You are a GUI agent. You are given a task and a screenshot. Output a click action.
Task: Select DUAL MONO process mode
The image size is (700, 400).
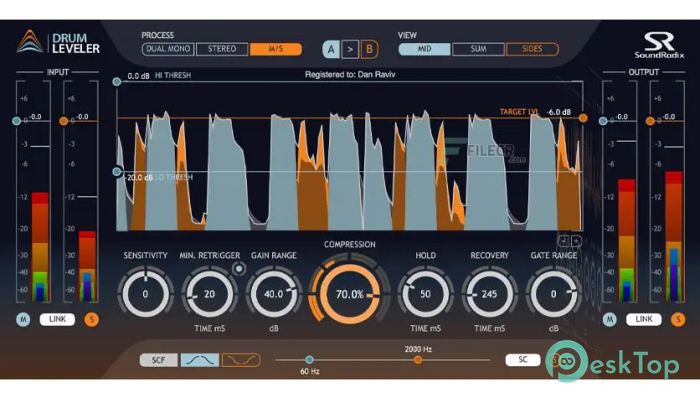[x=168, y=49]
